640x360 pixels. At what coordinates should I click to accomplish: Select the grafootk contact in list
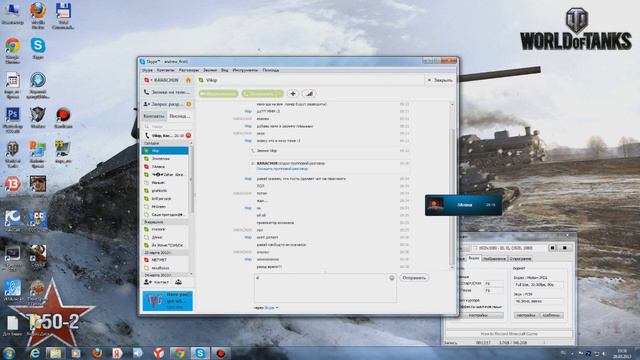pos(165,191)
